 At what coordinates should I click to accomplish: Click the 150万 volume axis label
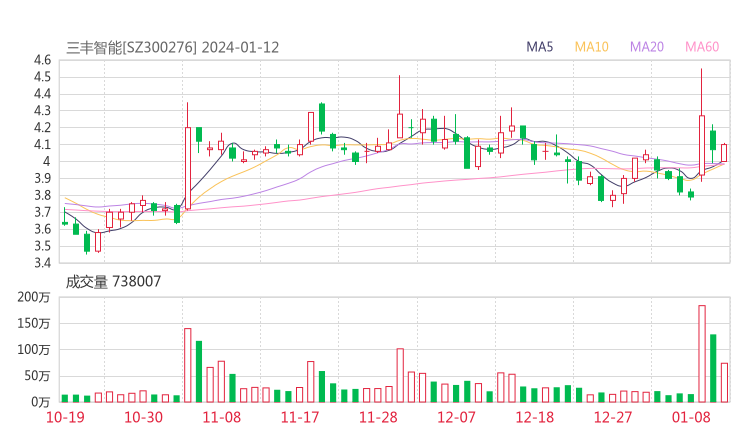point(34,323)
